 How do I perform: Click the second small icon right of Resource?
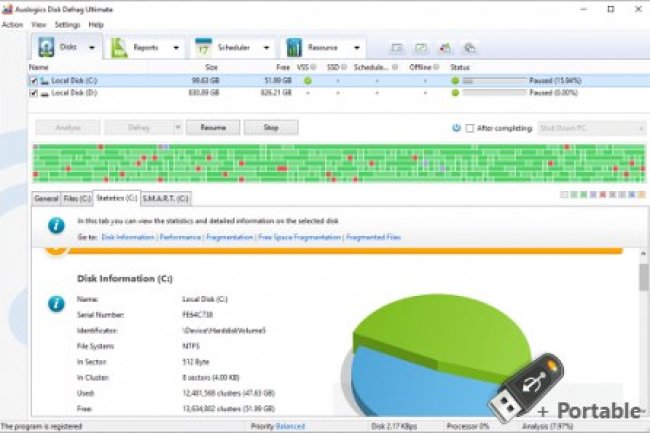coord(421,48)
